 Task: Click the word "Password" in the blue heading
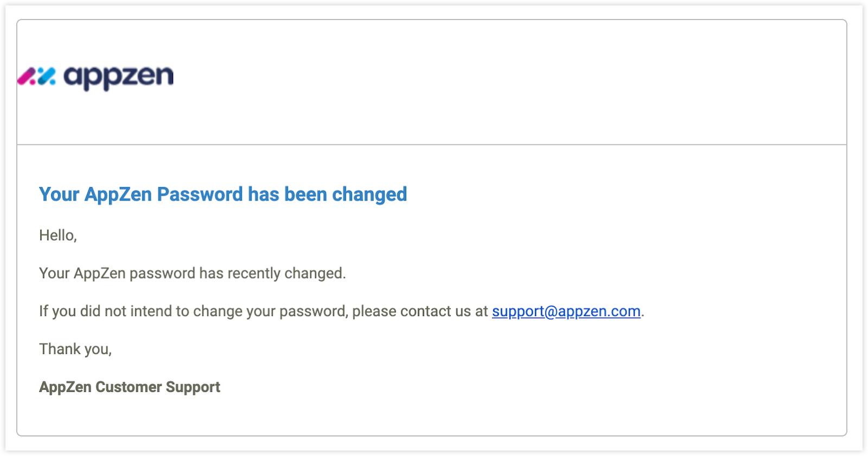click(200, 194)
